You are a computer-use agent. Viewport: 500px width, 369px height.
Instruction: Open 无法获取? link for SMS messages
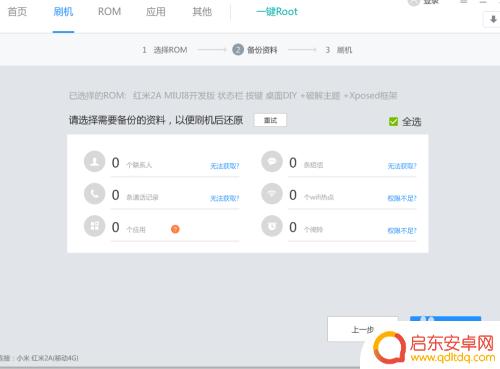(x=402, y=166)
